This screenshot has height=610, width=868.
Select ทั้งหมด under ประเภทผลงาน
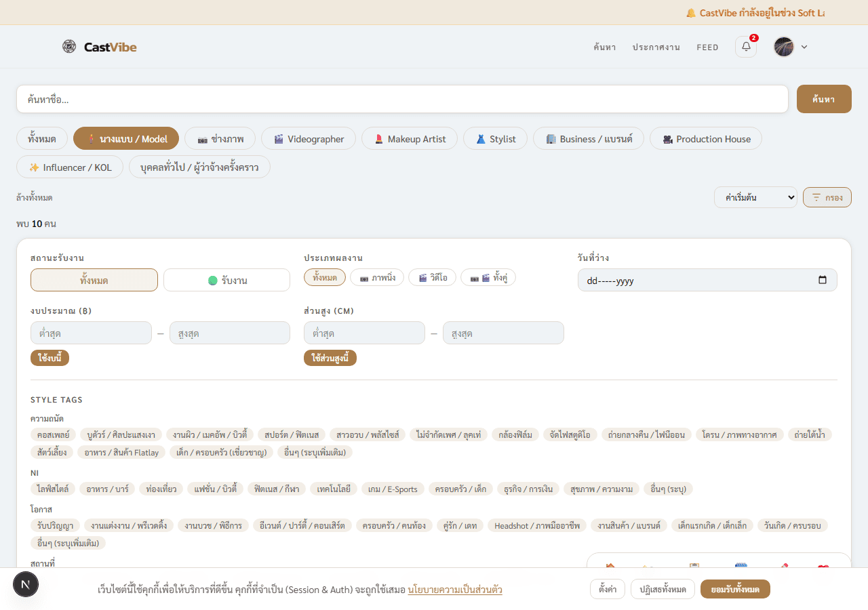coord(325,277)
